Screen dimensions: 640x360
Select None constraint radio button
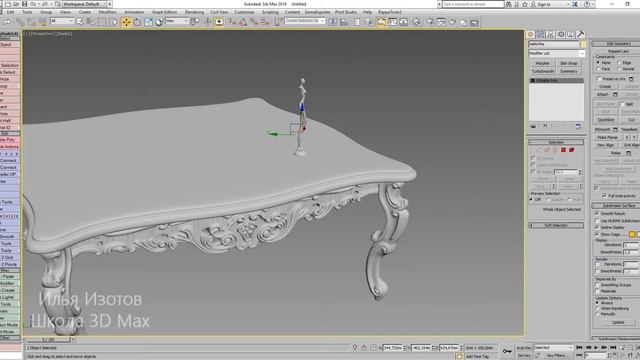click(598, 63)
